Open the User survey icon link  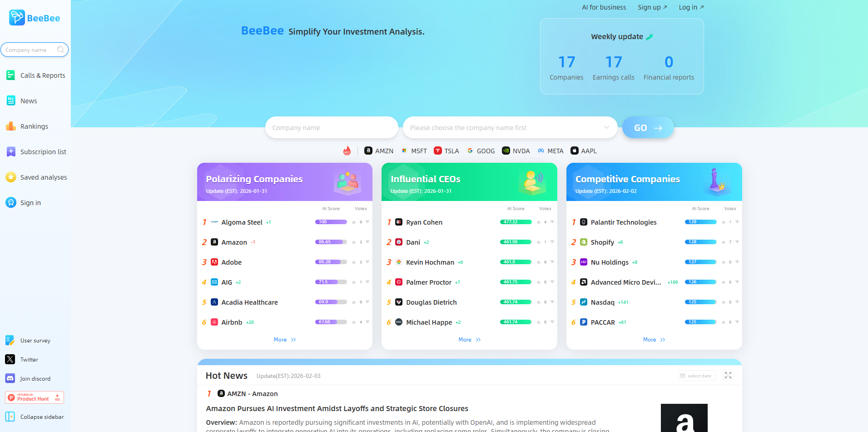[10, 340]
